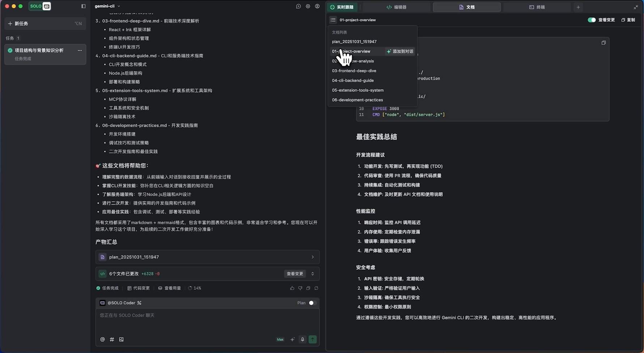Focus the SOLO Coder chat input field
Image resolution: width=644 pixels, height=353 pixels.
207,321
